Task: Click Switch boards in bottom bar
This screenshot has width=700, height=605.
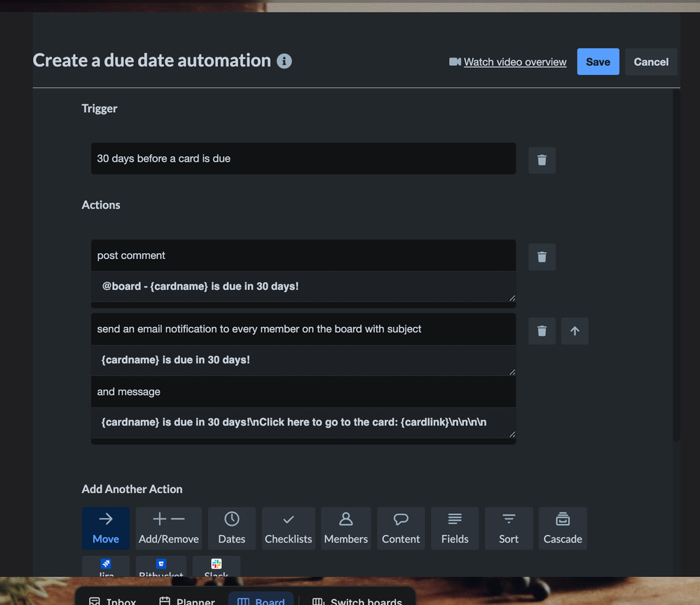Action: coord(357,601)
